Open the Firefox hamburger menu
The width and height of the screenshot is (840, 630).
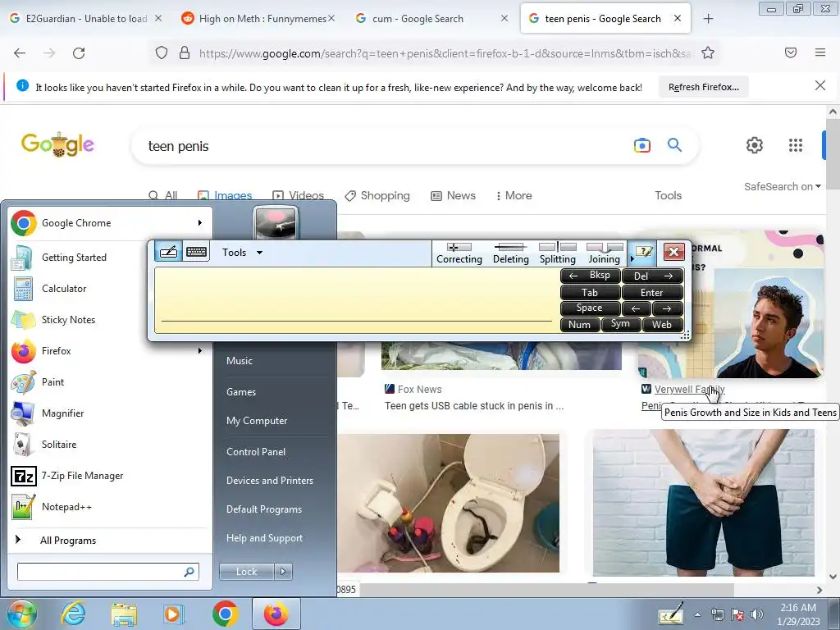click(820, 52)
